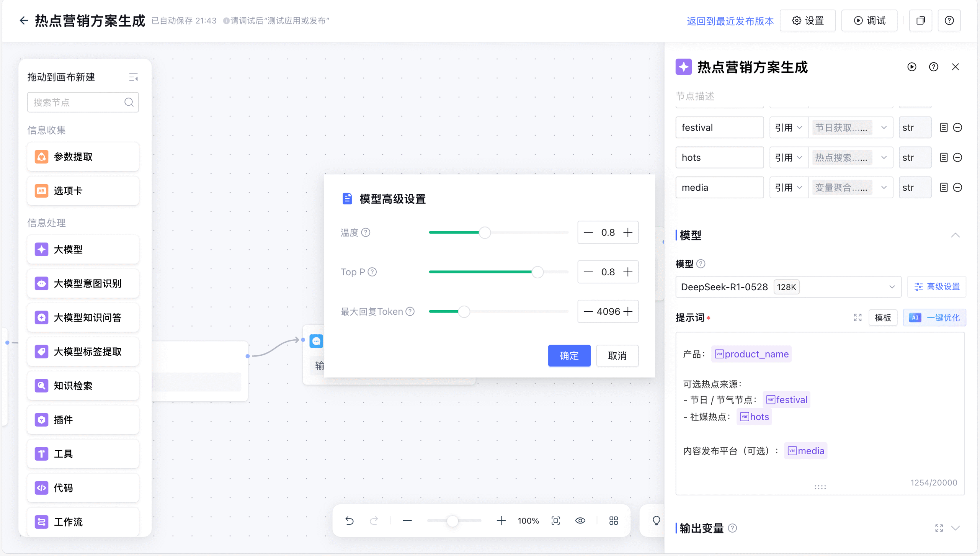Collapse the 模型 section chevron

955,235
